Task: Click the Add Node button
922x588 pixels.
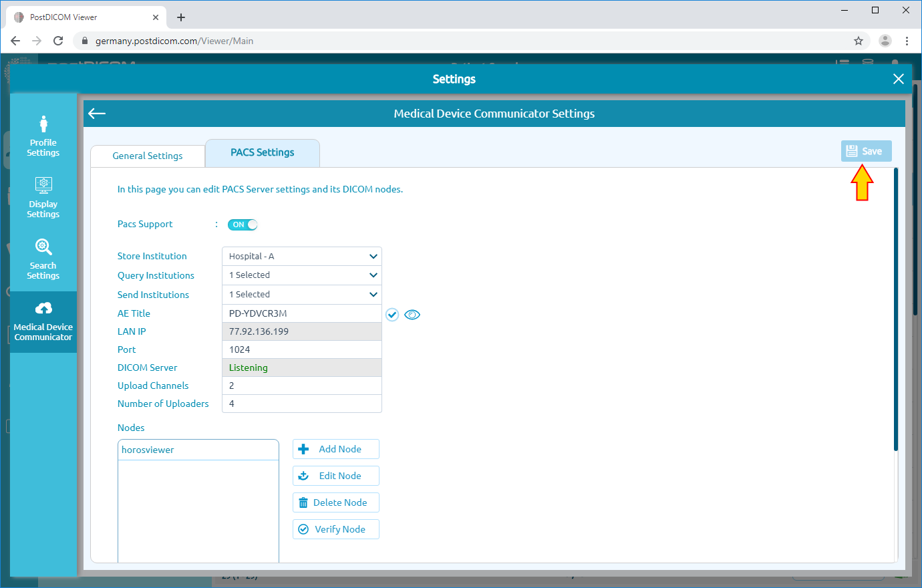Action: [336, 449]
